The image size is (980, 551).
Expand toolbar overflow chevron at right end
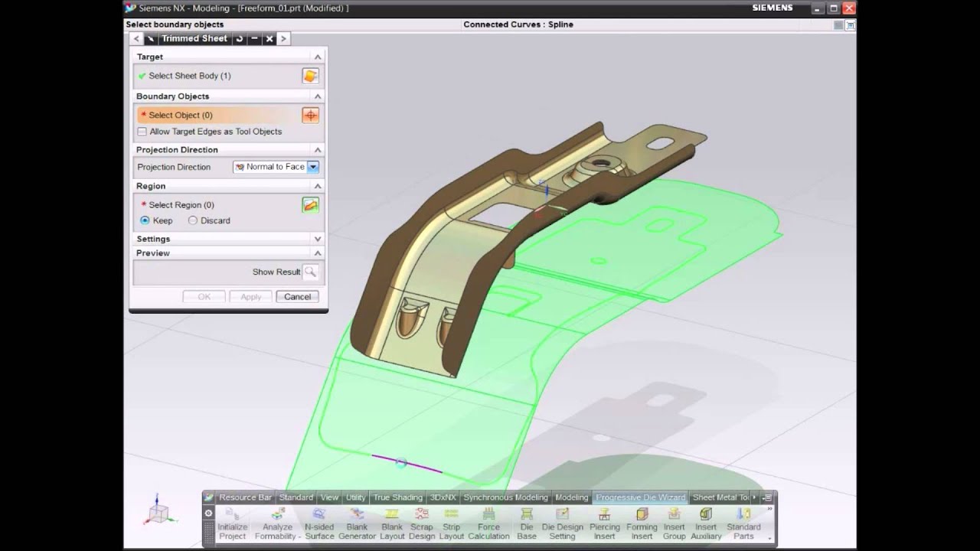(x=769, y=510)
